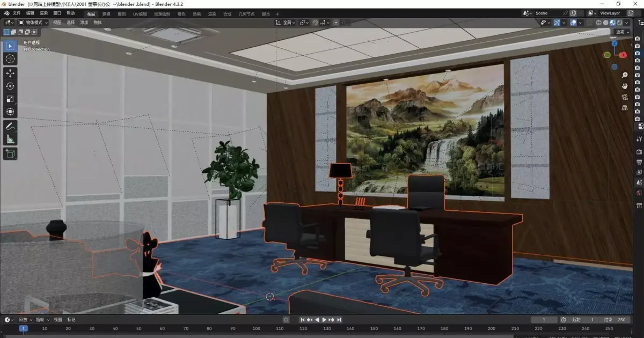The image size is (644, 338).
Task: Open the 渲染 menu in top bar
Action: pyautogui.click(x=43, y=13)
